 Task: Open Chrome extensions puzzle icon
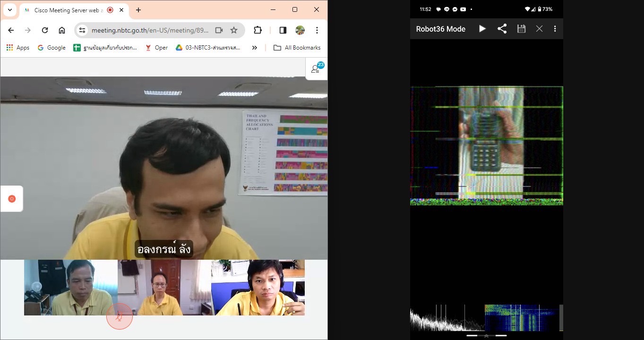[x=258, y=30]
